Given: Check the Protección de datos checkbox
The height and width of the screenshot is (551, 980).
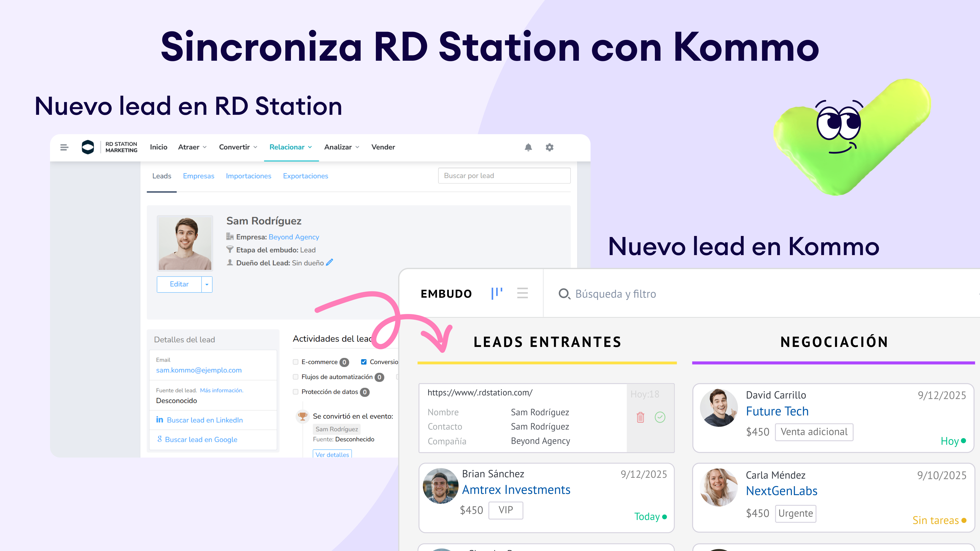Looking at the screenshot, I should tap(296, 392).
